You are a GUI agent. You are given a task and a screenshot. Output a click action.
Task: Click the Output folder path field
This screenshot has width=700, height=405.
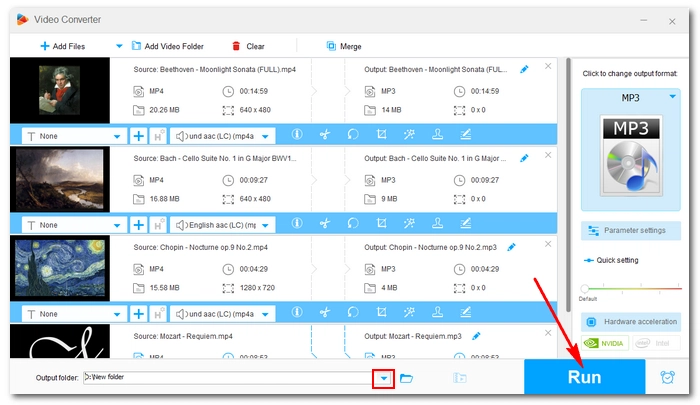228,378
